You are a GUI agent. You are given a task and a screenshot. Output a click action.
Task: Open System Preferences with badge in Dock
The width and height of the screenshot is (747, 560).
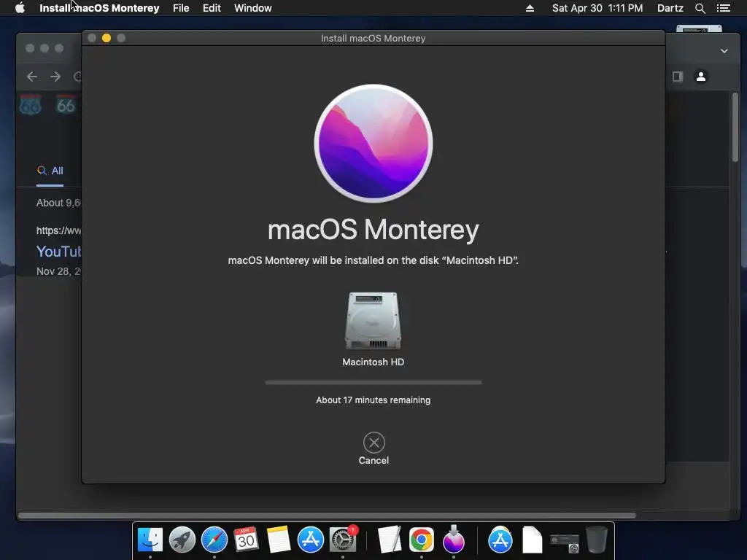(343, 540)
